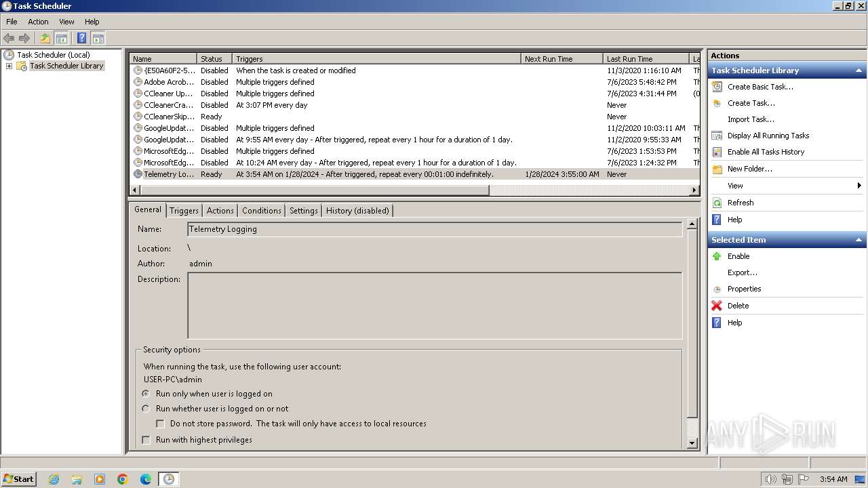
Task: Sort tasks by Last Run Time column header
Action: click(646, 59)
